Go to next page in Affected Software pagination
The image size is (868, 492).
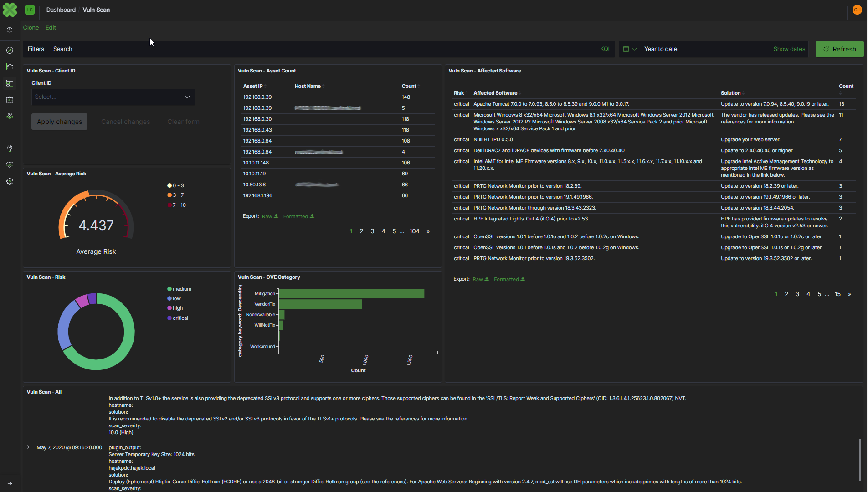(x=849, y=294)
